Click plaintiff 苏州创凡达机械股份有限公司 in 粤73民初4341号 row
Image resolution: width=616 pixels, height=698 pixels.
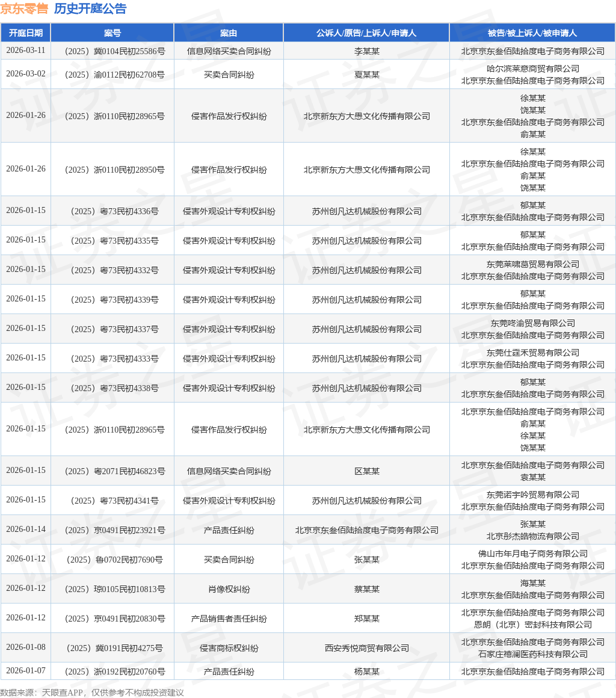367,501
